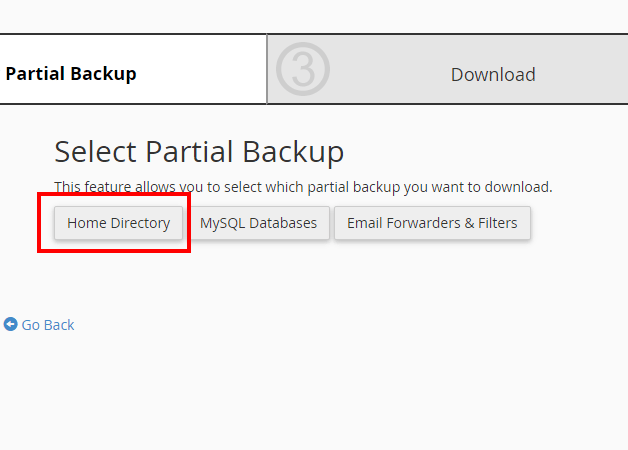This screenshot has height=450, width=628.
Task: Click the Select Partial Backup heading
Action: click(x=199, y=152)
